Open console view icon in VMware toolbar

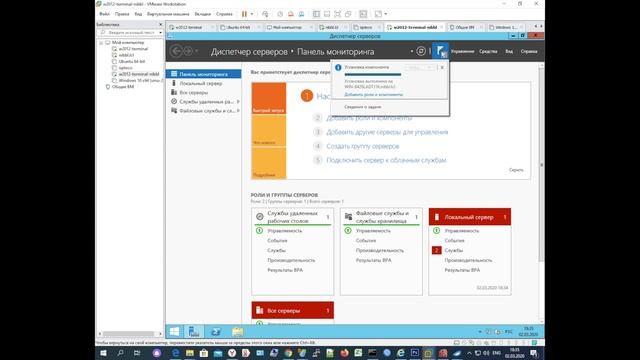[363, 14]
